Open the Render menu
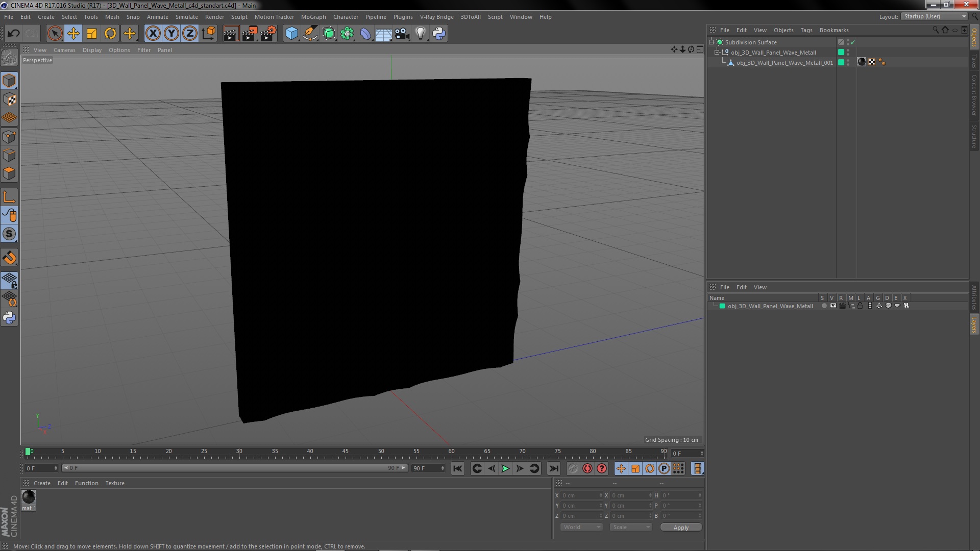The height and width of the screenshot is (551, 980). pyautogui.click(x=215, y=17)
